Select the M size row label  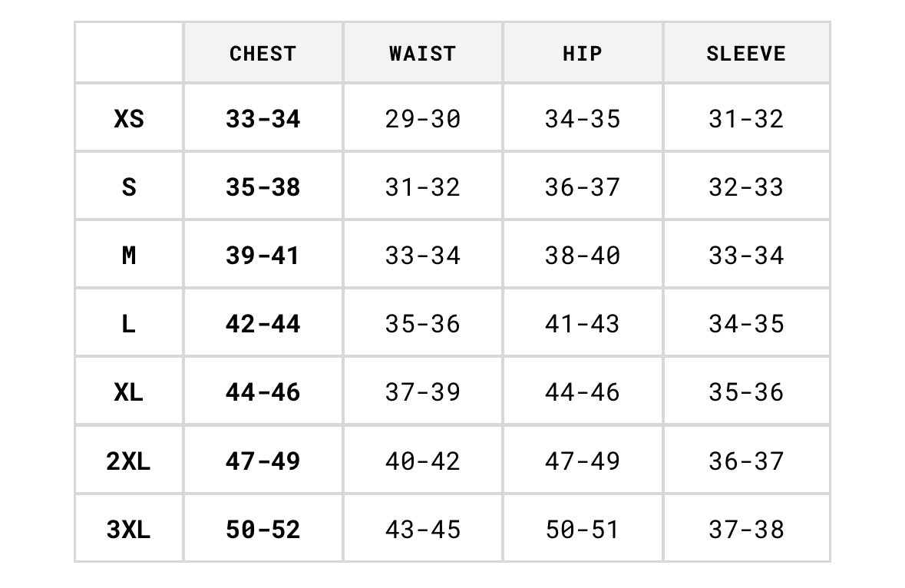(129, 256)
